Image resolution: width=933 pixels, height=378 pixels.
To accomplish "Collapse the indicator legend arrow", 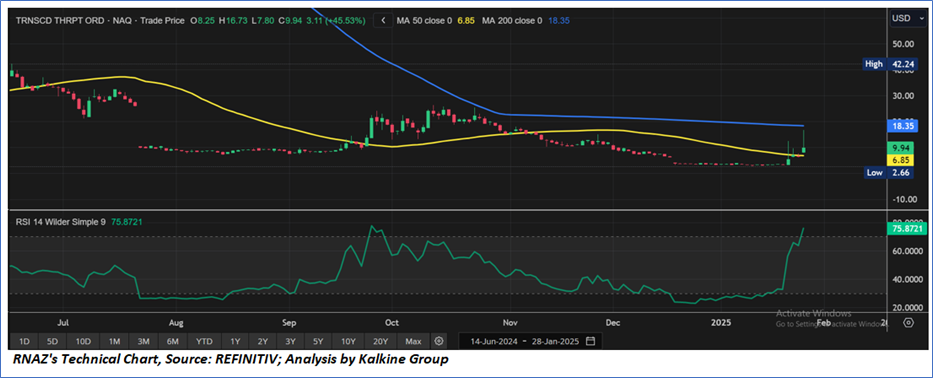I will pos(383,20).
